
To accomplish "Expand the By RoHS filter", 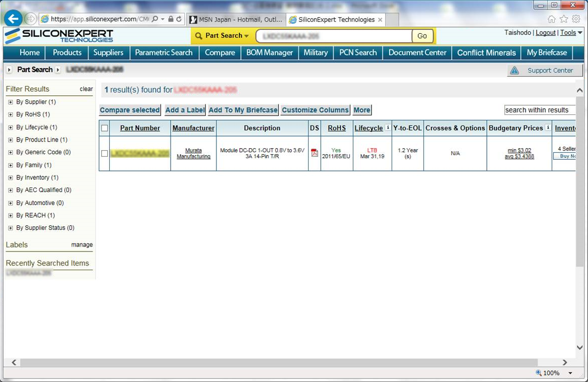I will [x=11, y=114].
